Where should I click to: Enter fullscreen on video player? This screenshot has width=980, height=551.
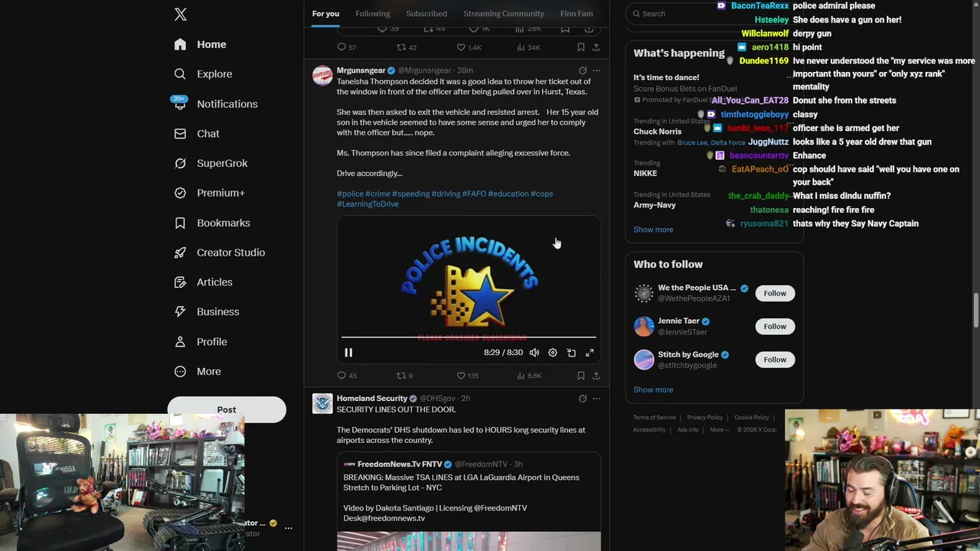[590, 353]
